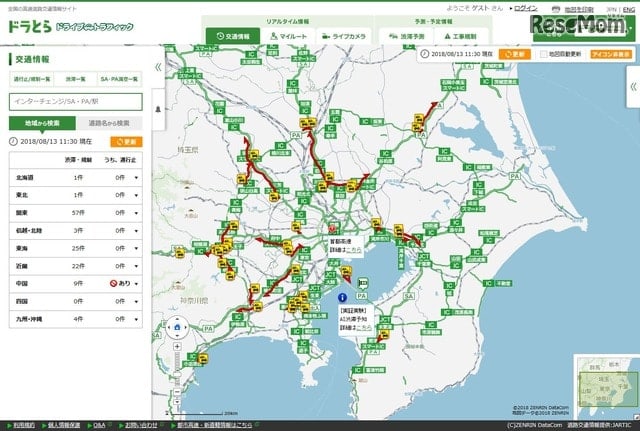Open the 通行止/規制一覧 closures list
Screen dimensions: 640x431
[31, 79]
